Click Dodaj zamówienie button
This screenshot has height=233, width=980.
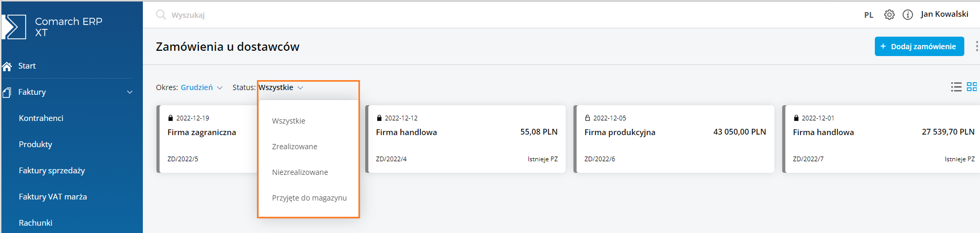coord(919,47)
